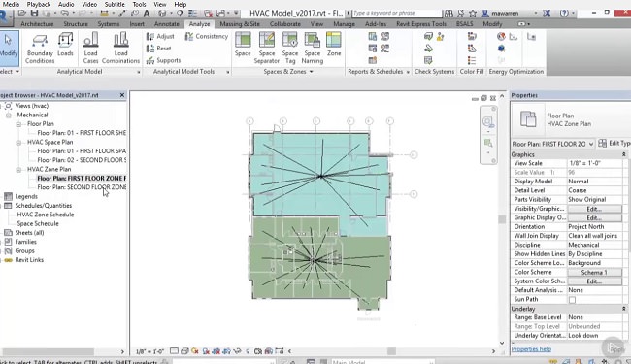Switch to the Annotate ribbon tab
The height and width of the screenshot is (364, 631).
167,24
